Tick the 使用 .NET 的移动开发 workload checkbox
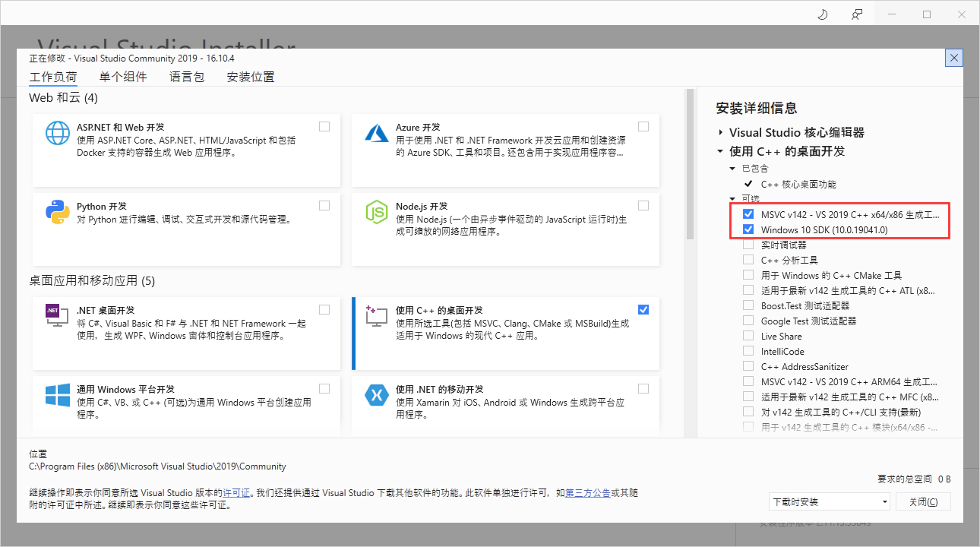980x547 pixels. [643, 389]
